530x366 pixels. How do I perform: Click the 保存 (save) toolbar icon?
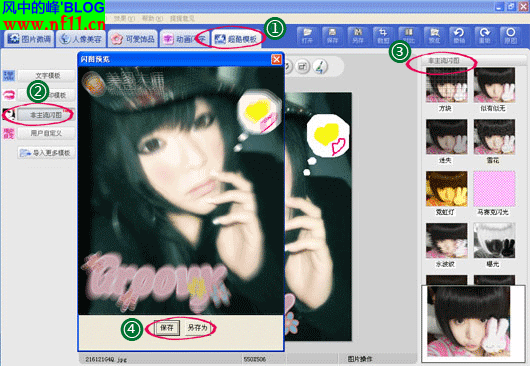coord(332,36)
